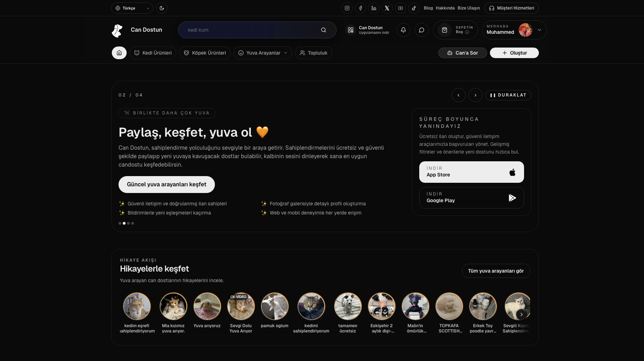
Task: Open the Hakkında page
Action: 445,8
